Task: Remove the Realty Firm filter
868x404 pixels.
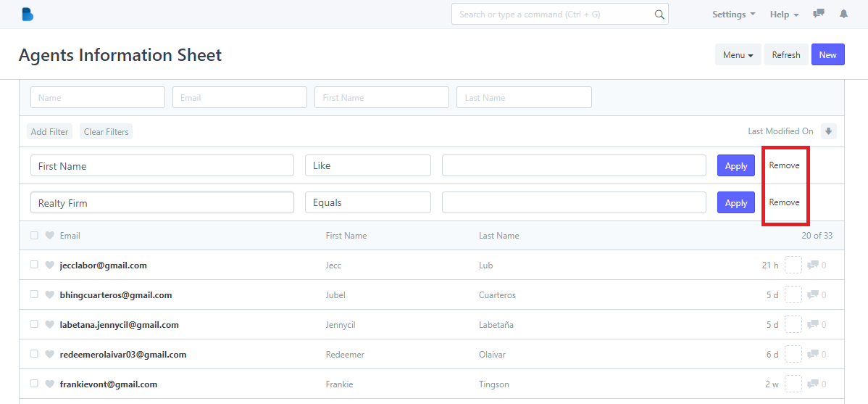Action: (x=784, y=202)
